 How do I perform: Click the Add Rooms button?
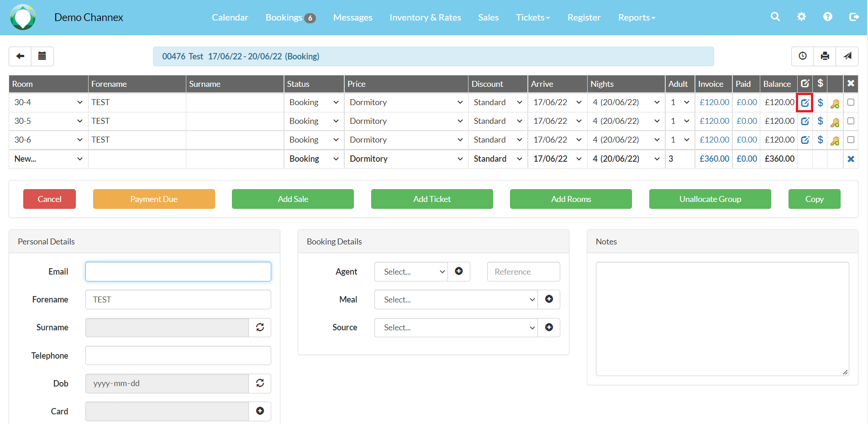(571, 199)
